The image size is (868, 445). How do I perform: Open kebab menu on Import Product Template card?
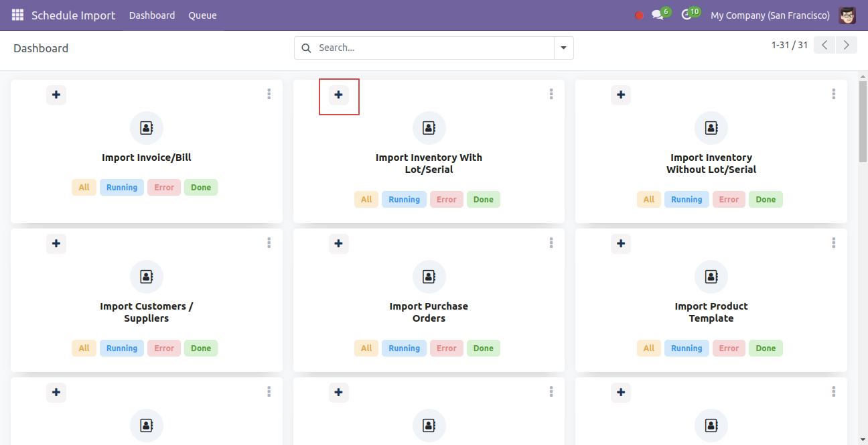834,243
